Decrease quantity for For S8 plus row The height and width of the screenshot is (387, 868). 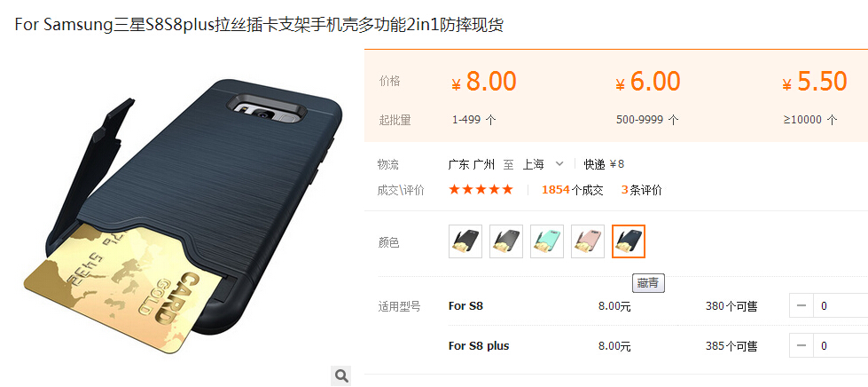coord(802,346)
